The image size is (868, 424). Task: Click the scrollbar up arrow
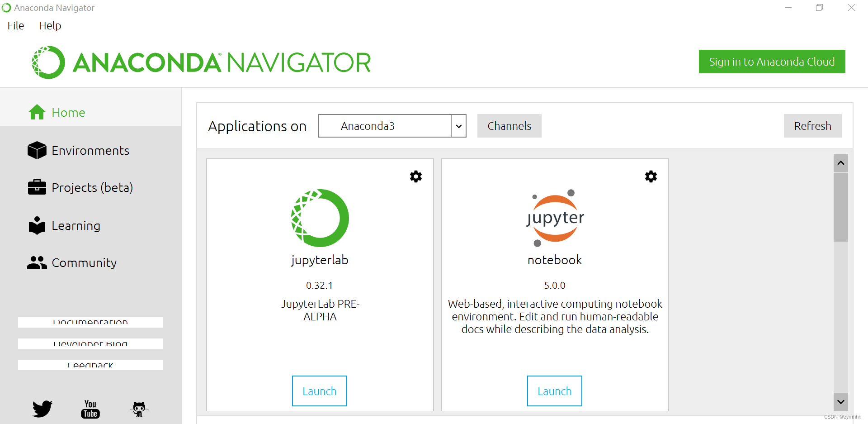(841, 163)
